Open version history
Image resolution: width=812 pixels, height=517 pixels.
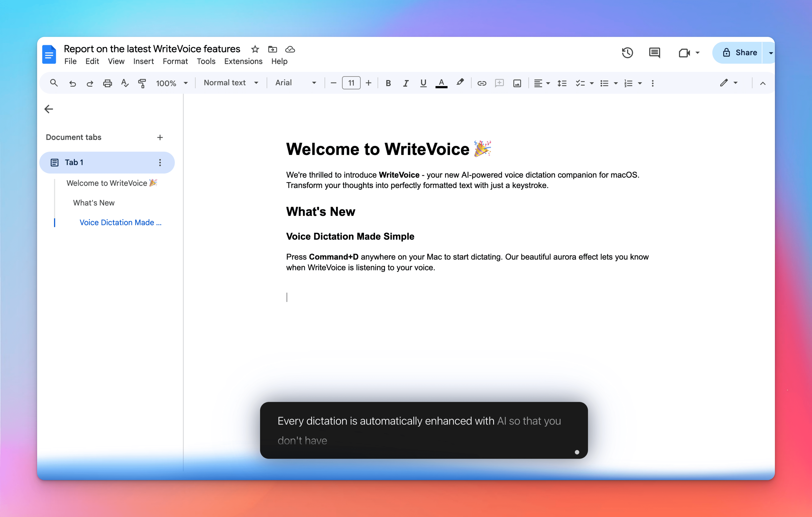627,53
